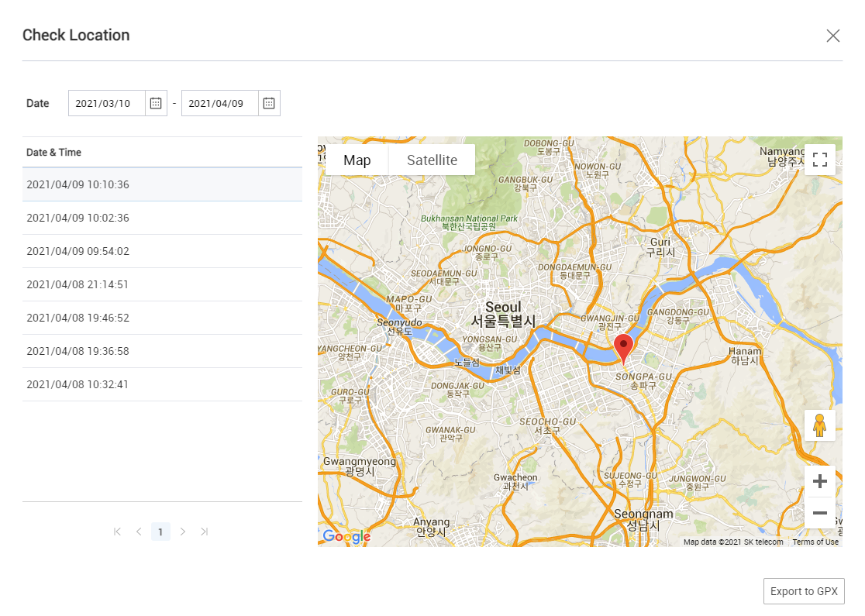Click the Bukhansan National Park label
This screenshot has height=616, width=865.
coord(469,222)
